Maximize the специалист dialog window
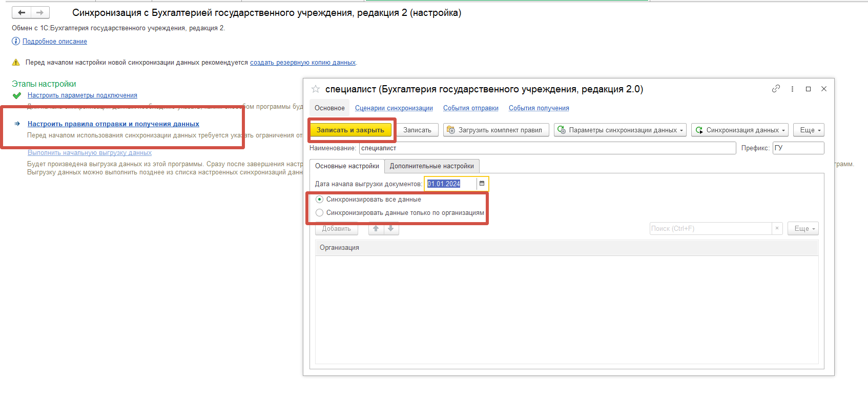868x397 pixels. coord(808,89)
